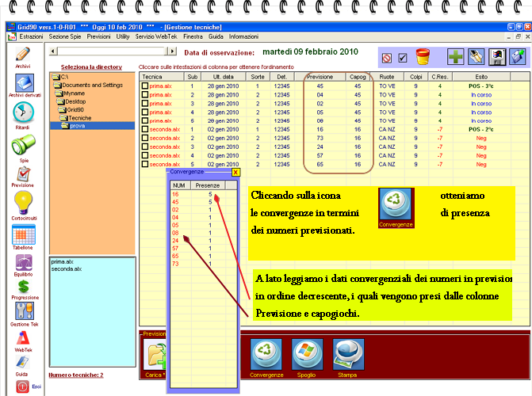Open the Finestra menu
This screenshot has width=532, height=396.
point(193,36)
